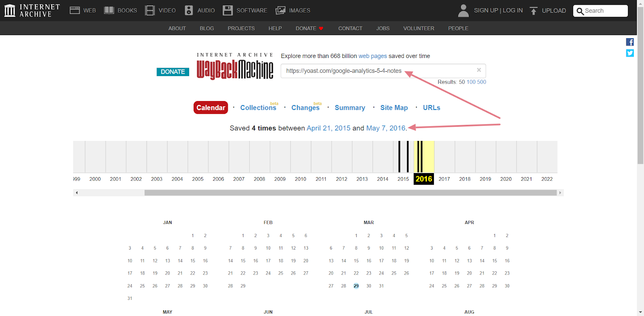Click the SIGN UP link
The width and height of the screenshot is (644, 316).
pos(486,10)
